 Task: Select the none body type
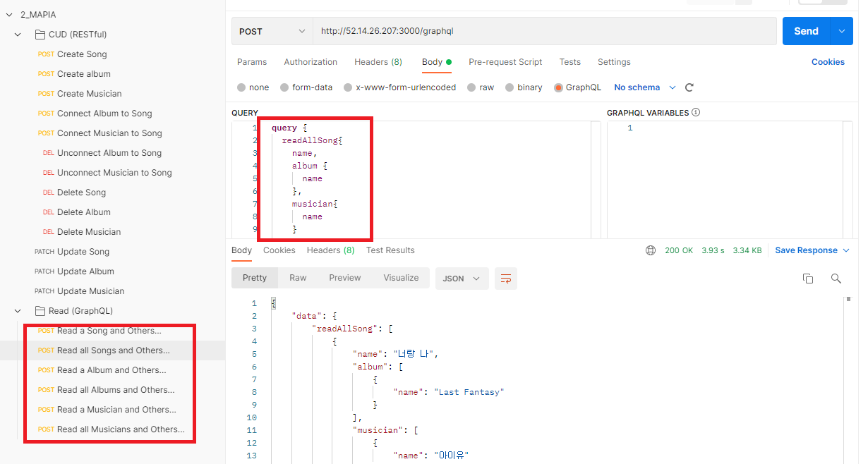coord(253,87)
